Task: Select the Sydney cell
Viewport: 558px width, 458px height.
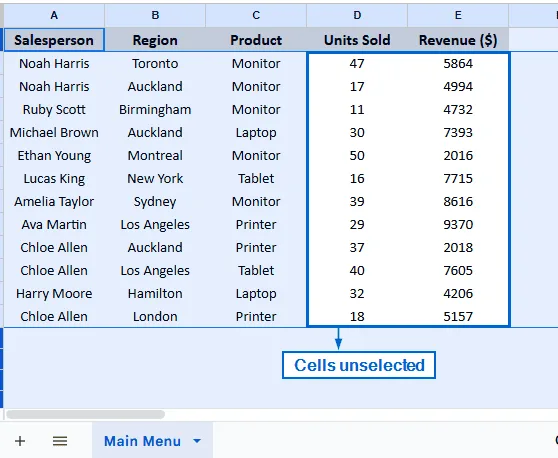Action: tap(155, 201)
